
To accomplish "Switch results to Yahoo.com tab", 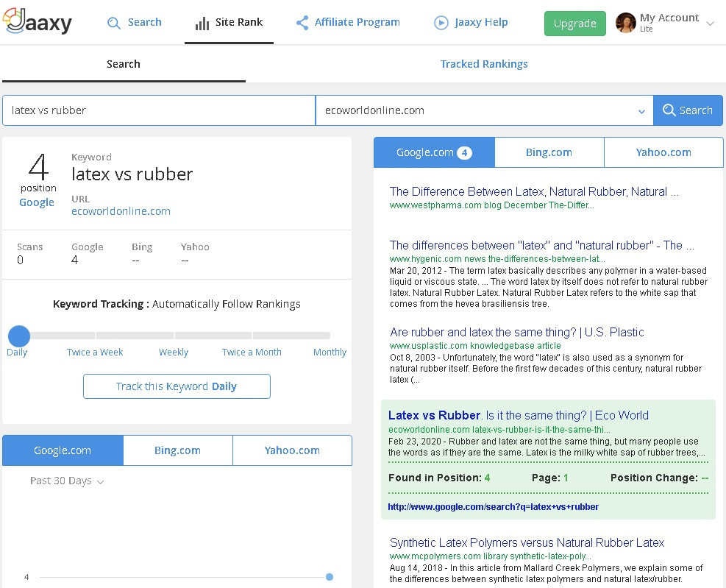I will point(663,152).
